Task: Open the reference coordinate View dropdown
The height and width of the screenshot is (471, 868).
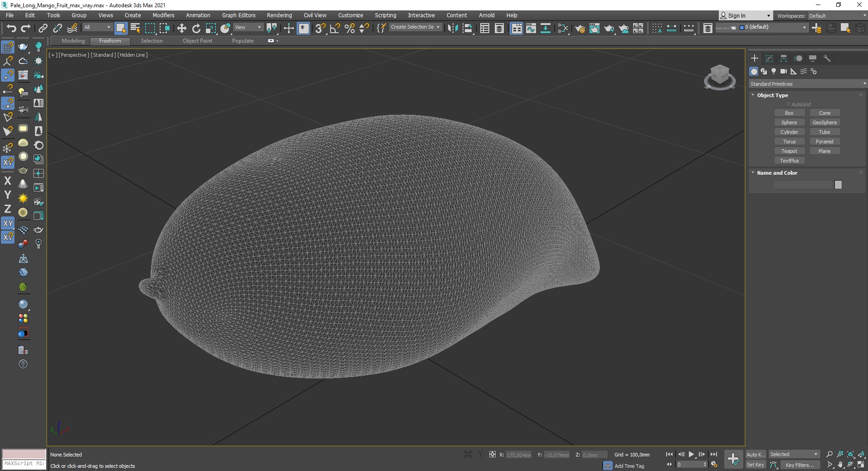Action: click(x=248, y=27)
